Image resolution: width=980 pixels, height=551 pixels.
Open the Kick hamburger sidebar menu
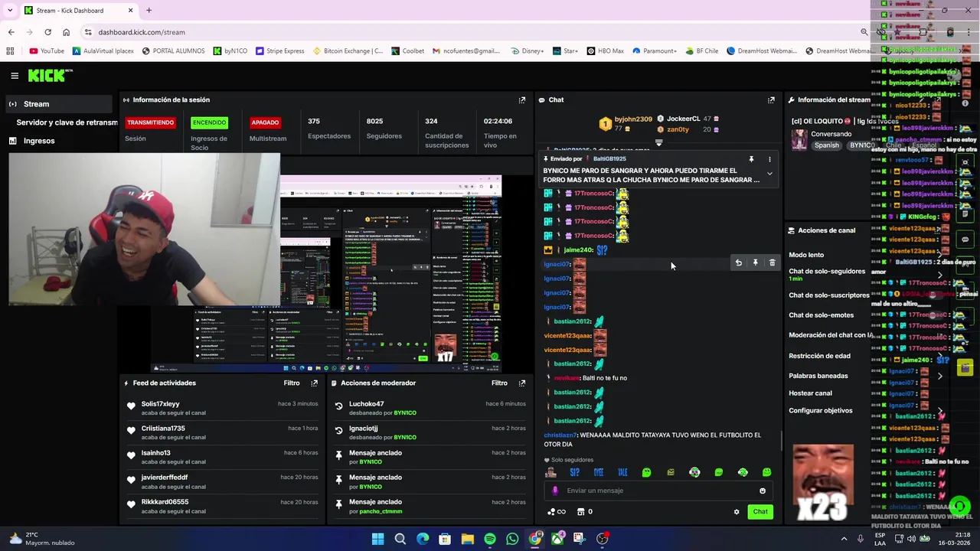(x=15, y=75)
